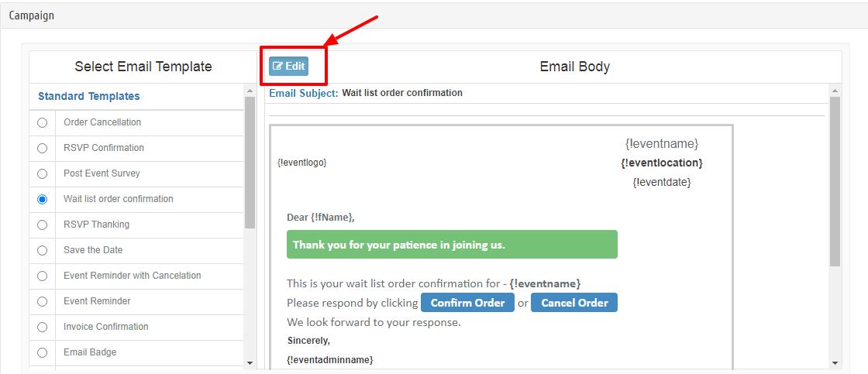Click the green thank-you banner
The width and height of the screenshot is (868, 374).
pyautogui.click(x=452, y=245)
